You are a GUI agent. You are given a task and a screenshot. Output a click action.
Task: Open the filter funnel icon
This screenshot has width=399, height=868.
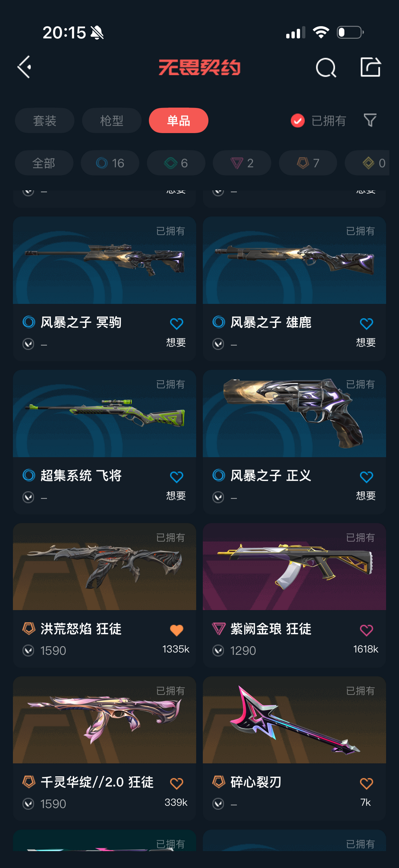370,120
